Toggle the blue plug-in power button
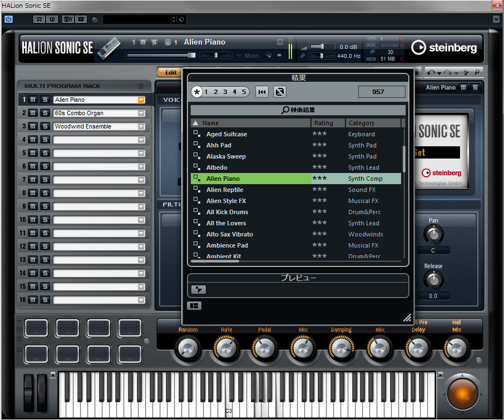Viewport: 504px width, 420px height. pos(9,19)
